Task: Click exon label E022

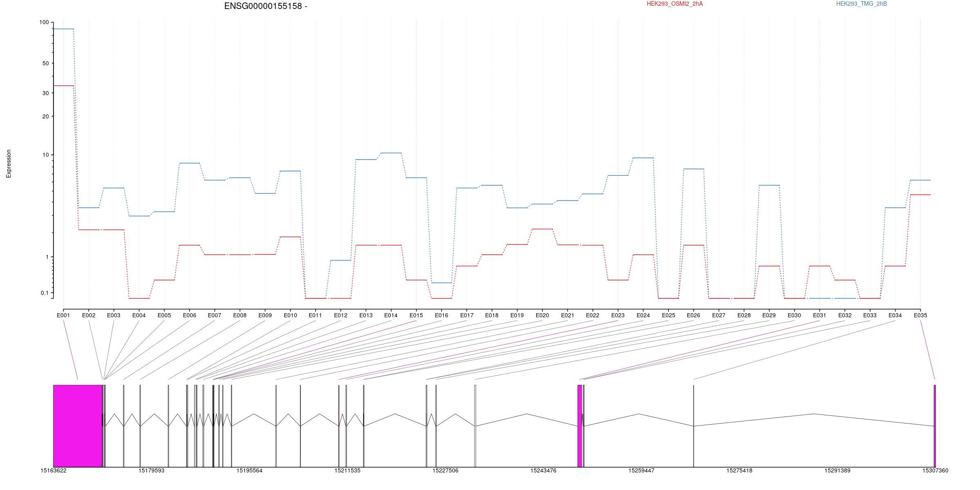Action: [x=592, y=315]
